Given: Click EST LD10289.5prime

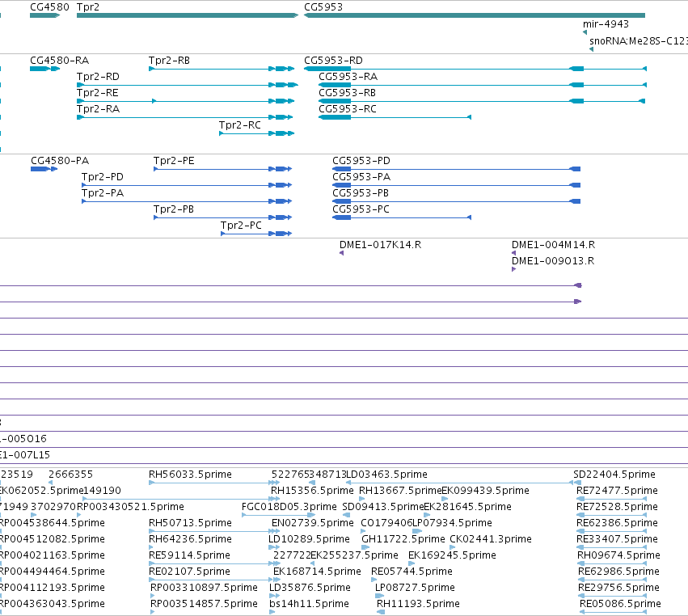Looking at the screenshot, I should pos(309,539).
